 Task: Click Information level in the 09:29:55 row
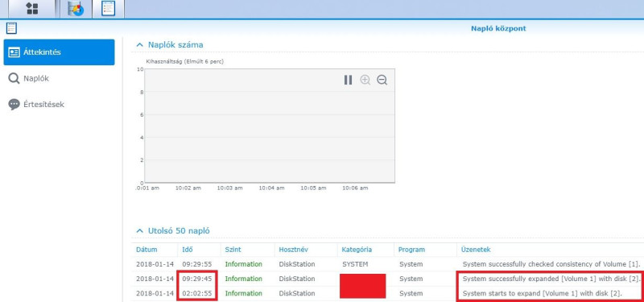coord(244,264)
